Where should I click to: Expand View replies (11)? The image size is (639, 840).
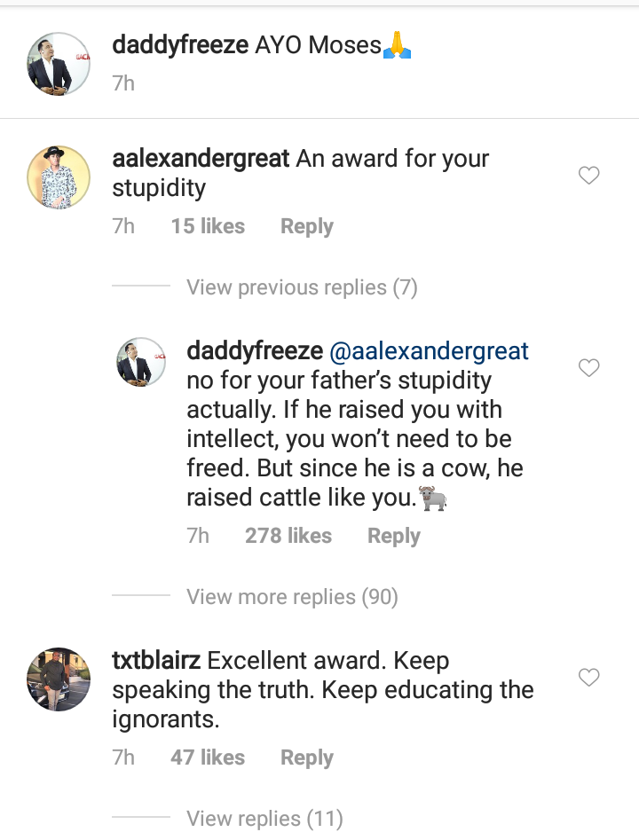[x=264, y=818]
